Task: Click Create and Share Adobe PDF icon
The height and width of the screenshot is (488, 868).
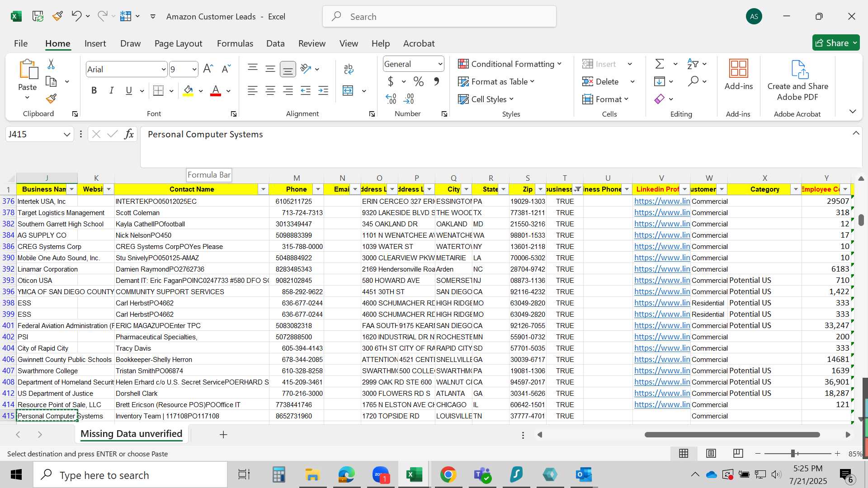Action: coord(799,69)
